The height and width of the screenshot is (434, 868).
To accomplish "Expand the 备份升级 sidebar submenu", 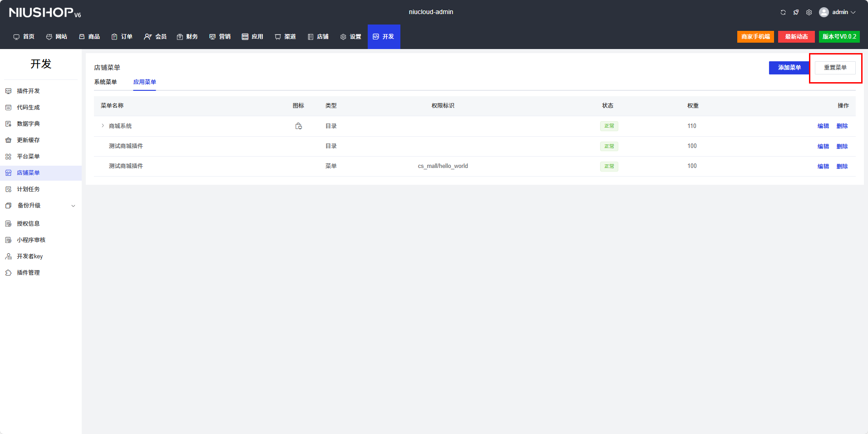I will (x=73, y=206).
